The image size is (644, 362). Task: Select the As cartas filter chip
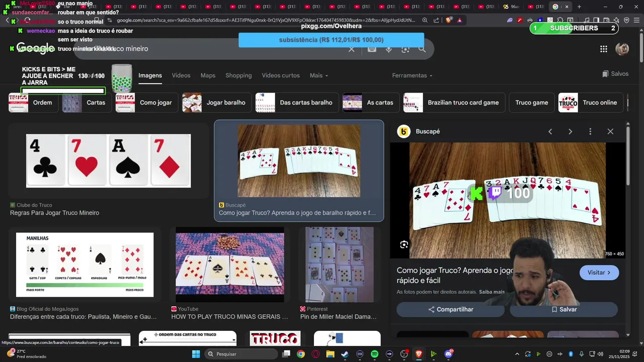click(x=370, y=103)
